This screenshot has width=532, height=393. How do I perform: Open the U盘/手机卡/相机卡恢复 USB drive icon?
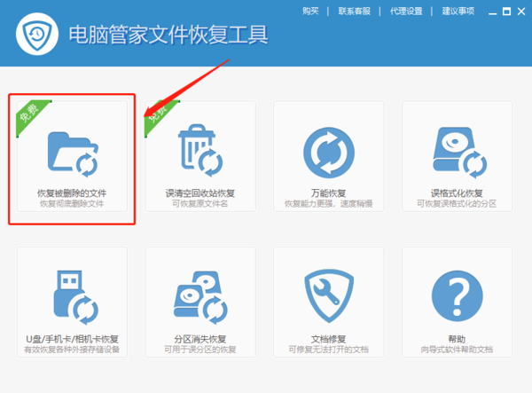76,297
